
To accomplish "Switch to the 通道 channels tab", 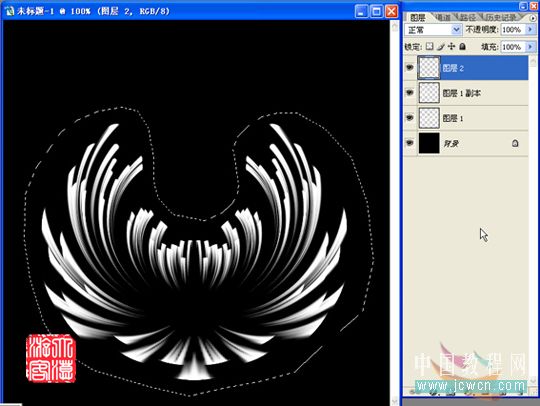I will [x=443, y=17].
